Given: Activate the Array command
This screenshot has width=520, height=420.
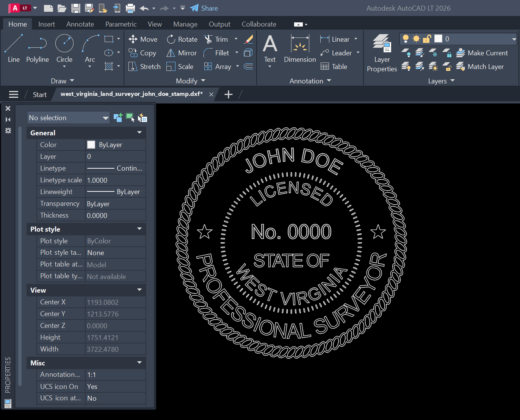Looking at the screenshot, I should click(218, 66).
